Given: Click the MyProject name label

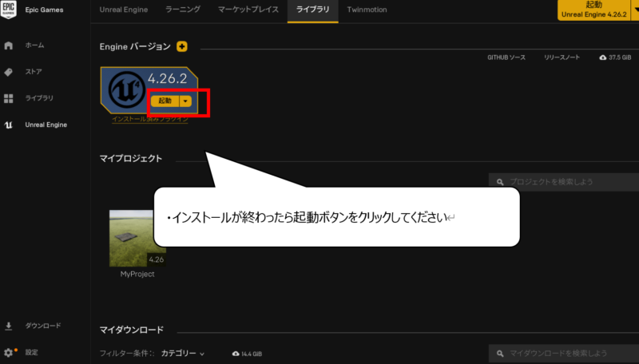Looking at the screenshot, I should tap(137, 274).
